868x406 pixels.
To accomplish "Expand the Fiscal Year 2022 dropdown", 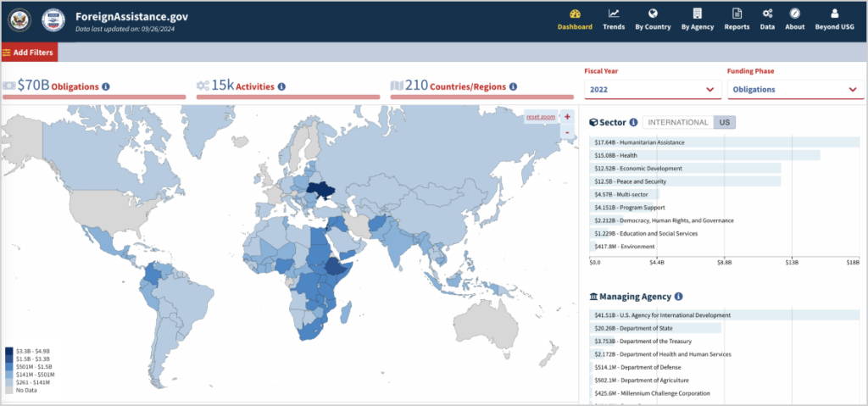I will click(x=652, y=90).
